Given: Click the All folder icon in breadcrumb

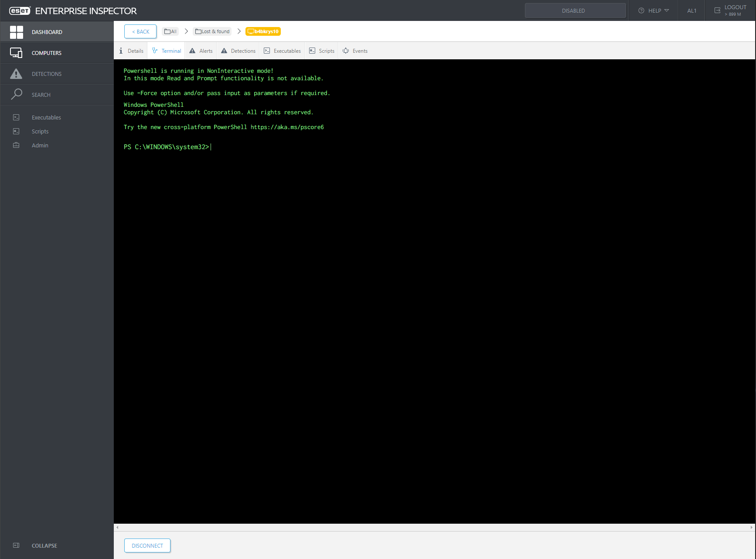Looking at the screenshot, I should [167, 31].
